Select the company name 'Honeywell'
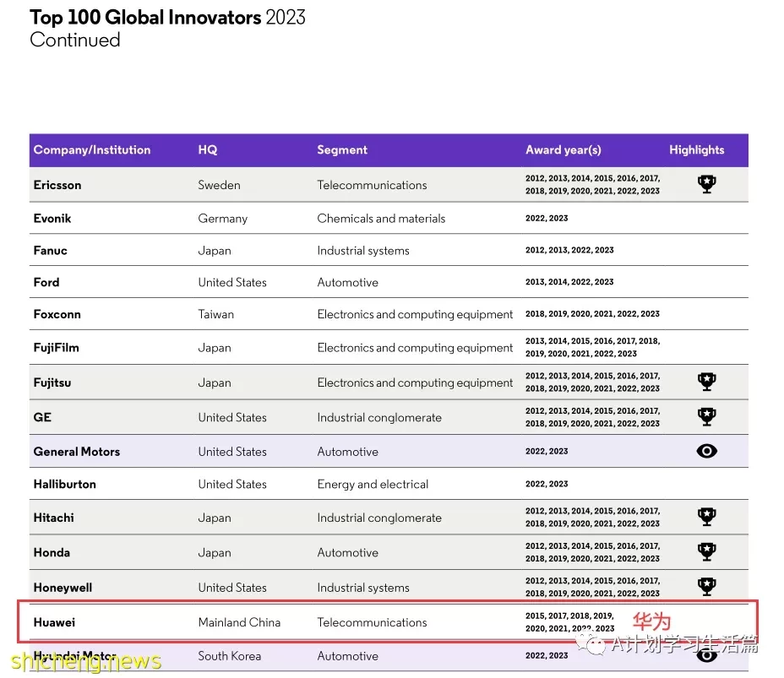Image resolution: width=784 pixels, height=678 pixels. click(63, 588)
